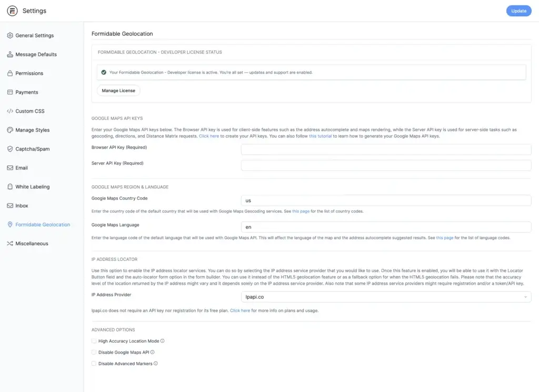Click the Manage Styles brush icon
Screen dimensions: 539x392
(9, 130)
